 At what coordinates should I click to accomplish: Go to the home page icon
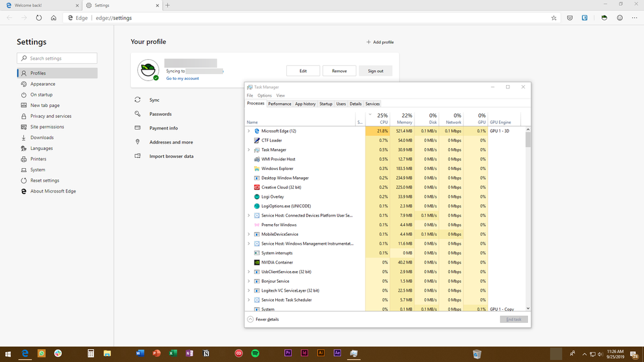54,18
